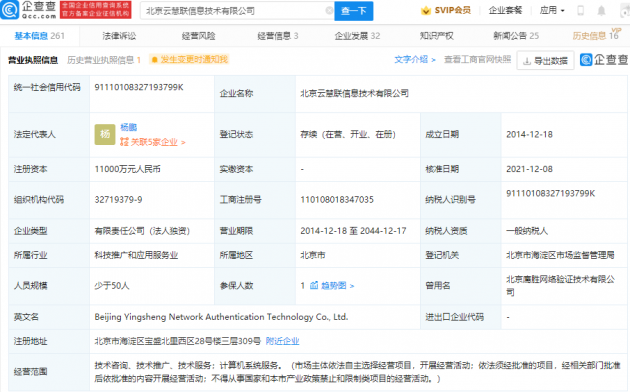Viewport: 630px width, 392px height.
Task: Select company name 北京云慧联信息技术有限公司 in table
Action: 354,94
